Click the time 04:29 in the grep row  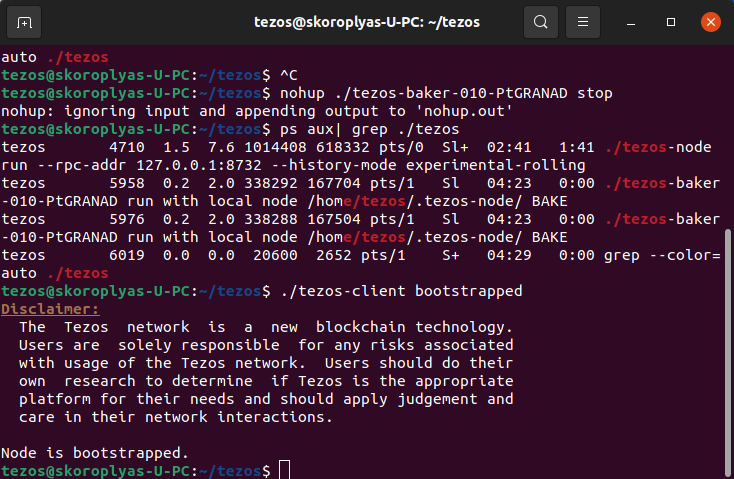(509, 255)
